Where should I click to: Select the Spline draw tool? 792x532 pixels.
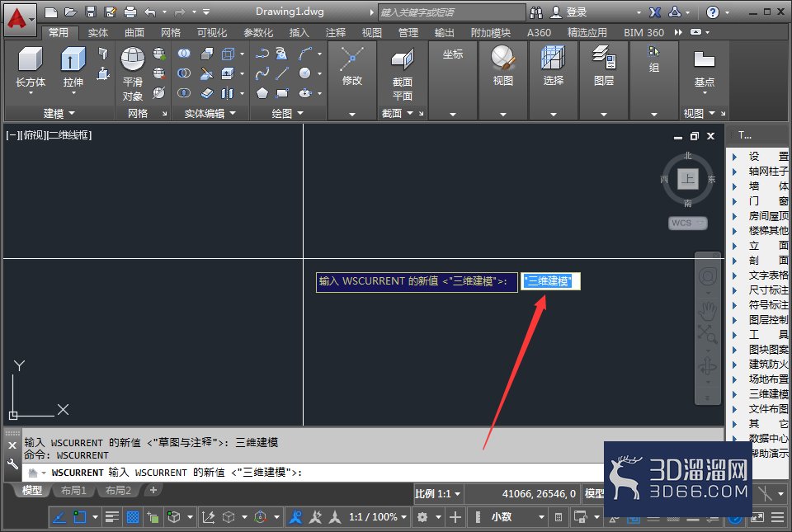point(262,73)
